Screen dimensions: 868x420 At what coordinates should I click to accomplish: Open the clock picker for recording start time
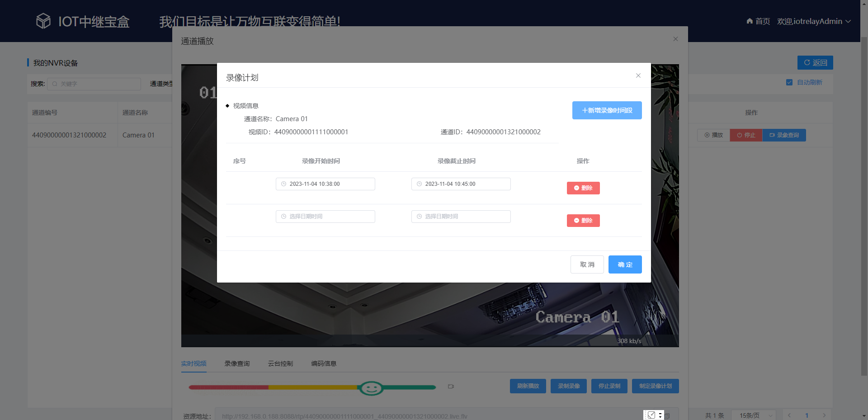pyautogui.click(x=283, y=184)
